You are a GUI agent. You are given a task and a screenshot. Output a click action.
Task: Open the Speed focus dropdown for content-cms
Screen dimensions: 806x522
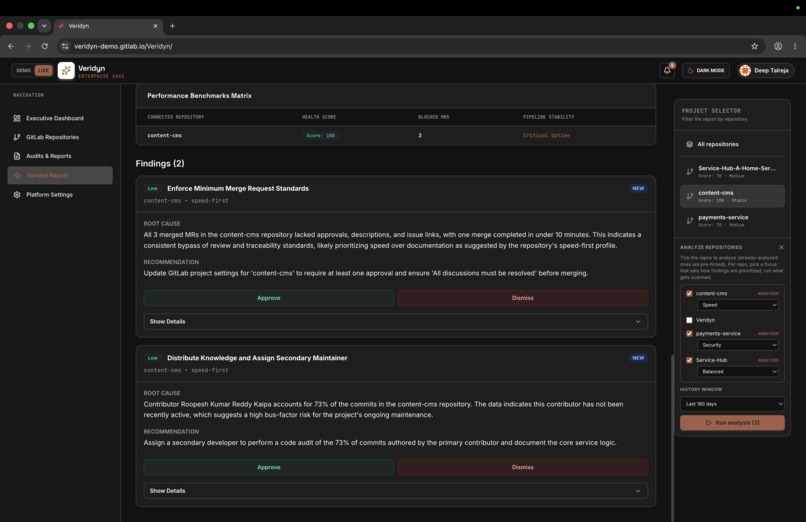point(738,305)
